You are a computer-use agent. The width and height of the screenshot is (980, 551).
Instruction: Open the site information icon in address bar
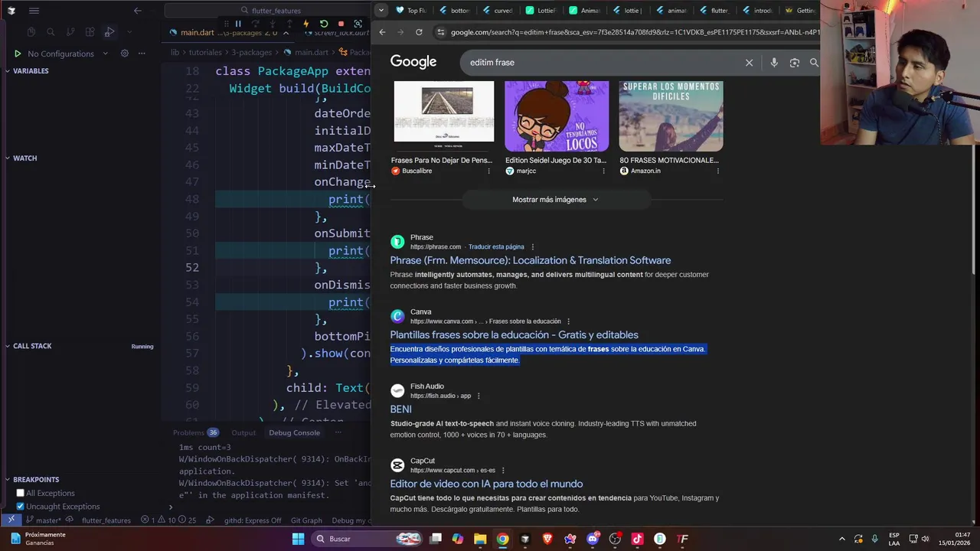point(440,32)
